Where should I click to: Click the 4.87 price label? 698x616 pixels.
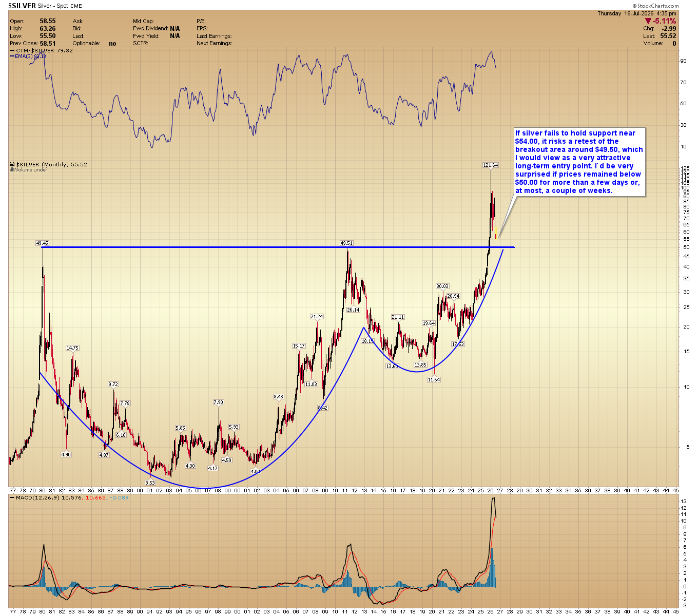point(104,455)
